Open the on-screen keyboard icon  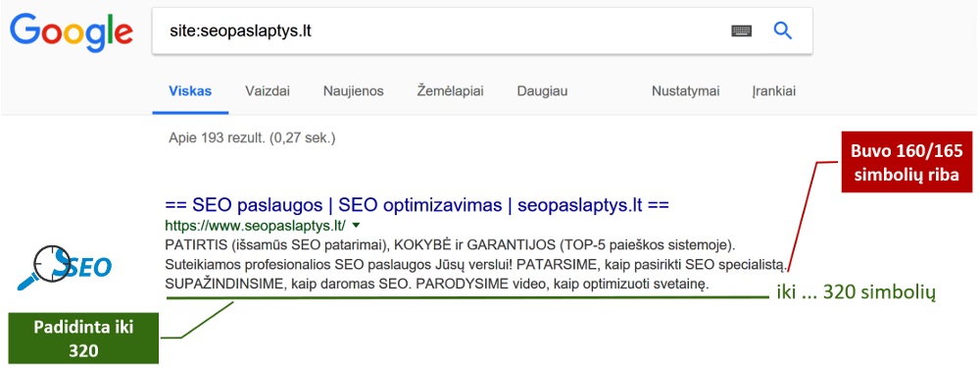point(741,30)
